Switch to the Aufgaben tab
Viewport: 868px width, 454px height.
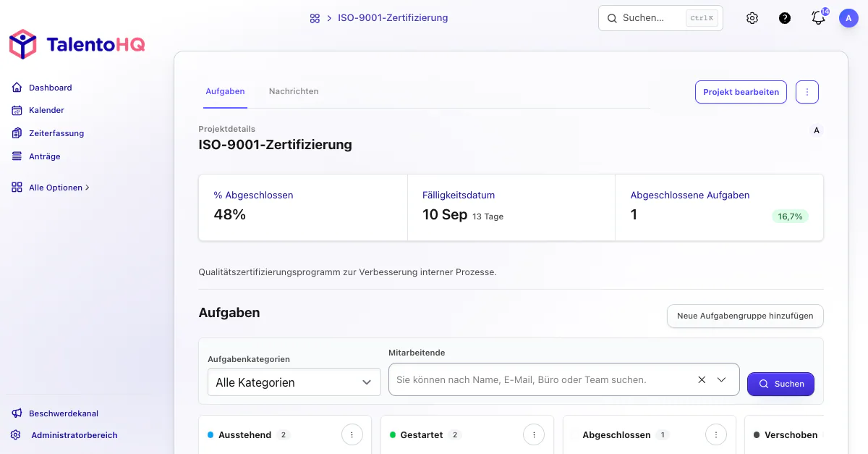(225, 92)
